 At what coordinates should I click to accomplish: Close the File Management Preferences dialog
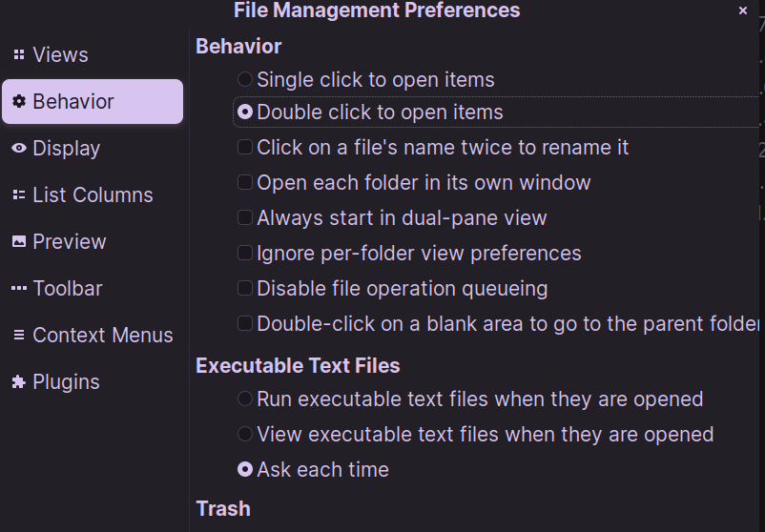pyautogui.click(x=743, y=10)
